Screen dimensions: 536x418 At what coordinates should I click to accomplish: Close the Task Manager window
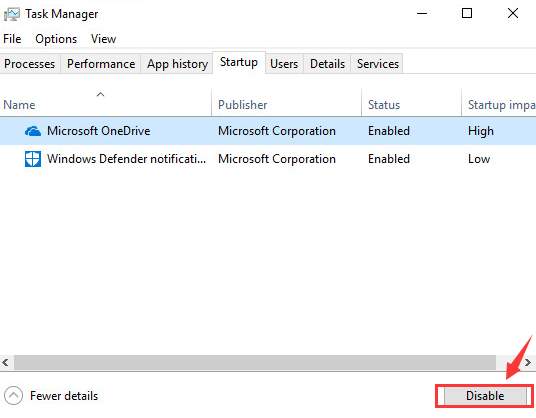[513, 13]
